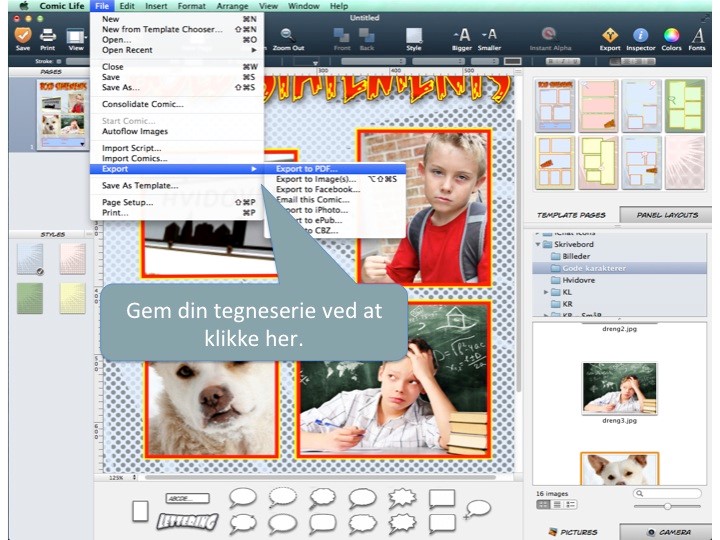This screenshot has height=540, width=720.
Task: Open the Help menu
Action: 339,6
